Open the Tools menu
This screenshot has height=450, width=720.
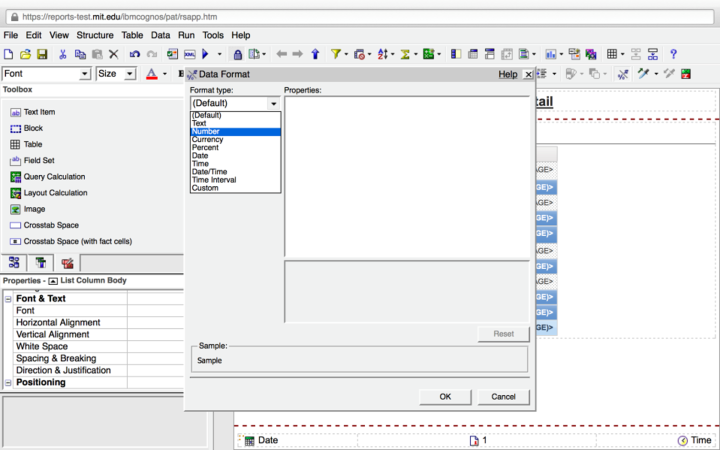[x=213, y=35]
